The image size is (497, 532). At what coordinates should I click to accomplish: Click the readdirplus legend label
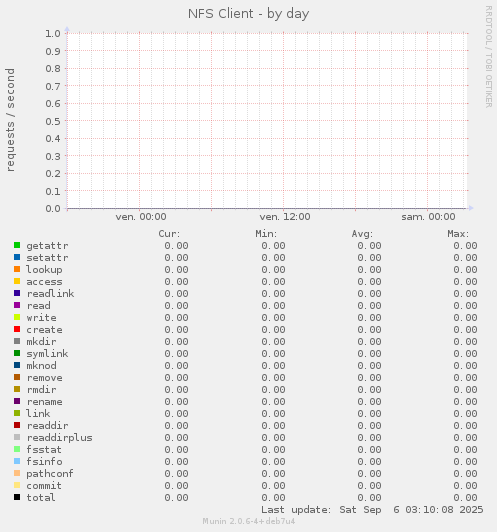(59, 438)
